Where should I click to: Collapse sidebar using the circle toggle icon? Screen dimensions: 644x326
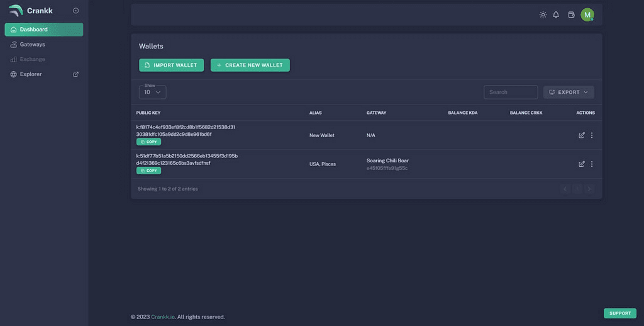(x=76, y=11)
